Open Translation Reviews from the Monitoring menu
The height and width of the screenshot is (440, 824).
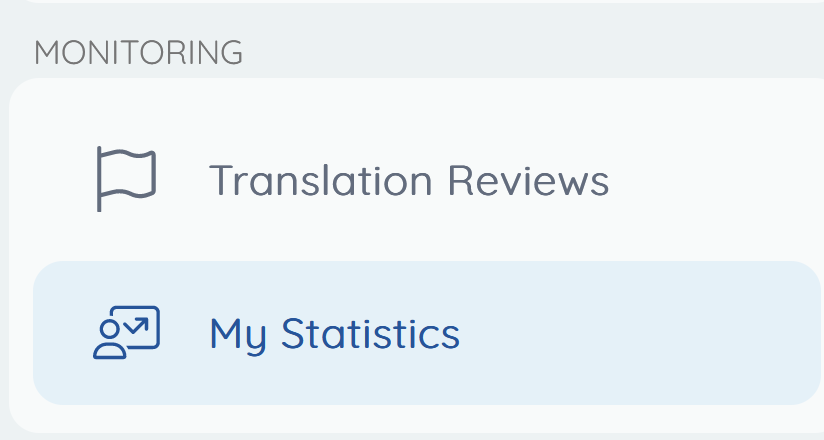(x=408, y=181)
